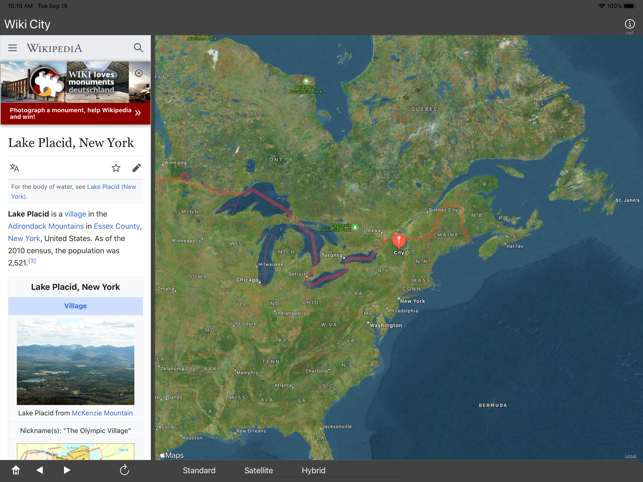Open the Wikipedia hamburger menu
This screenshot has height=482, width=643.
(13, 48)
